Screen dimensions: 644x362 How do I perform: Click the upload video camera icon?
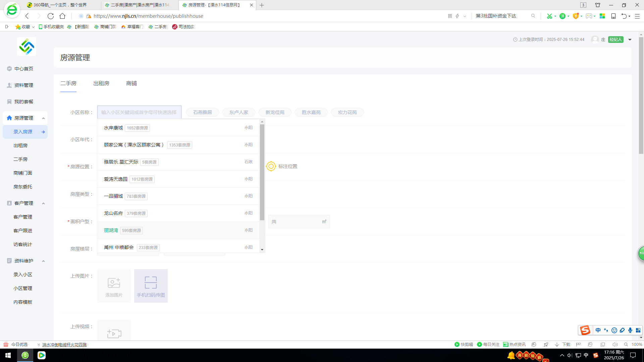pos(114,334)
